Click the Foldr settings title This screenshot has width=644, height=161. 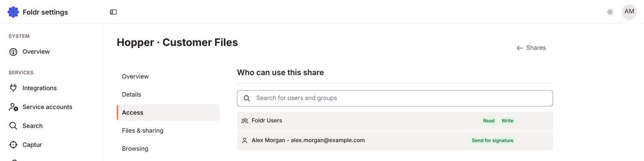(45, 12)
